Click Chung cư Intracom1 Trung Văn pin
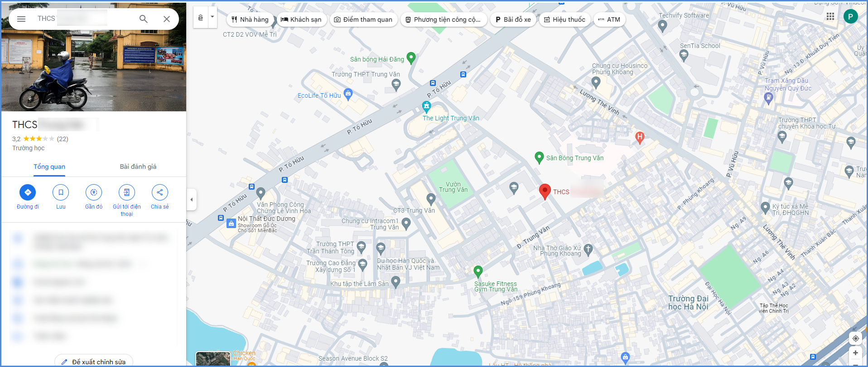Image resolution: width=868 pixels, height=367 pixels. click(x=406, y=223)
